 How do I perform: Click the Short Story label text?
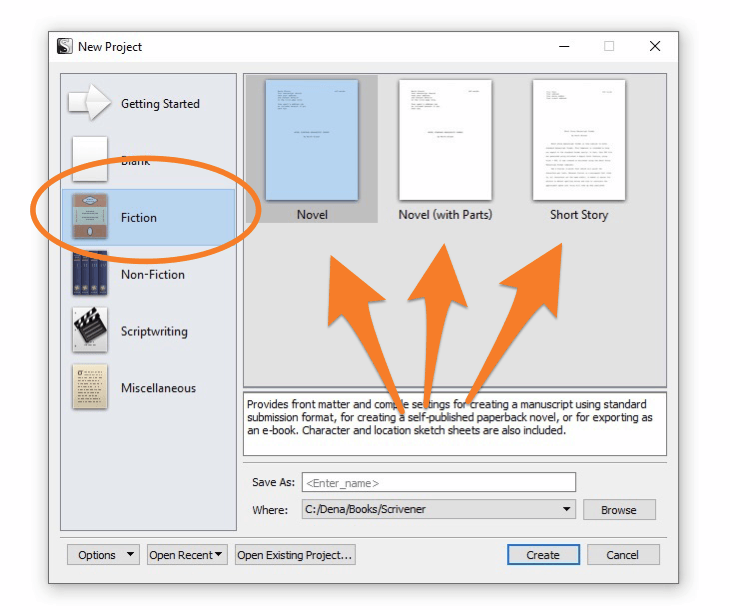point(579,215)
